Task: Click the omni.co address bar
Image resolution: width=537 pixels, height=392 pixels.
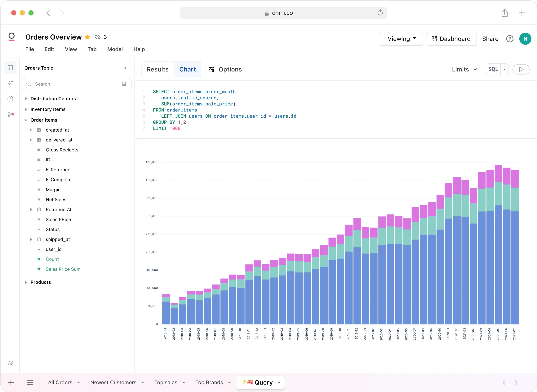Action: click(x=283, y=13)
